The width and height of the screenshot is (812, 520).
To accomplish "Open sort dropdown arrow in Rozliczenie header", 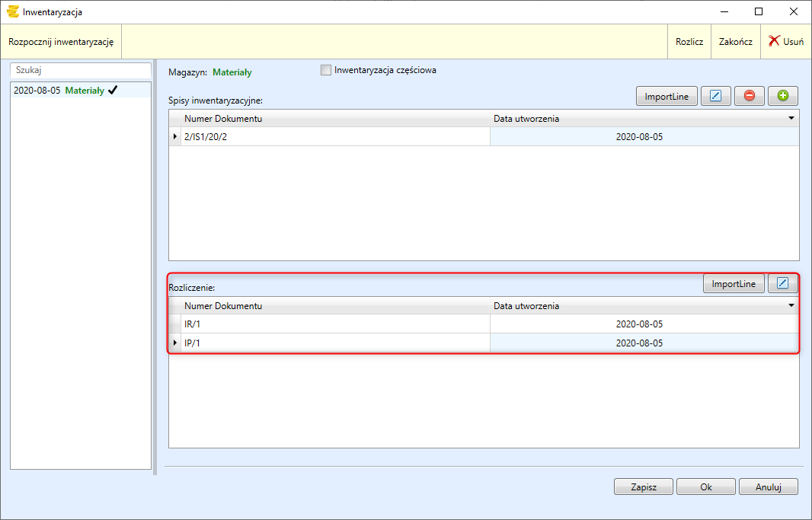I will pos(791,306).
